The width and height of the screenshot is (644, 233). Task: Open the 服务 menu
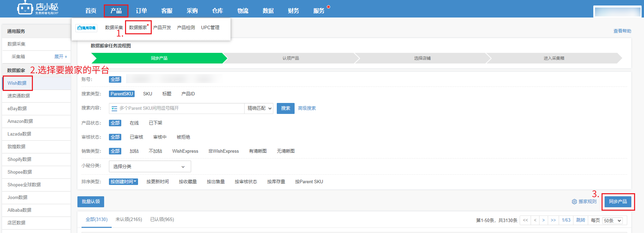tap(319, 11)
